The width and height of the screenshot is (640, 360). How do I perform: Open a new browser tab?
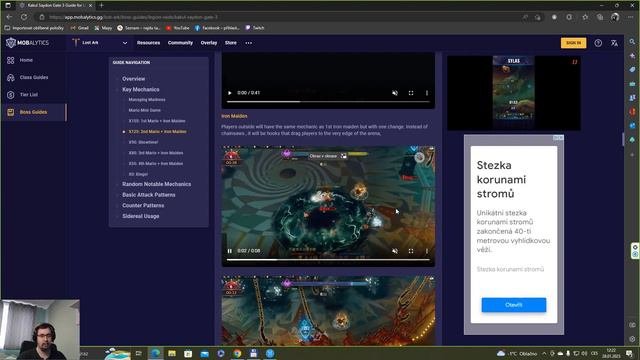click(x=101, y=5)
